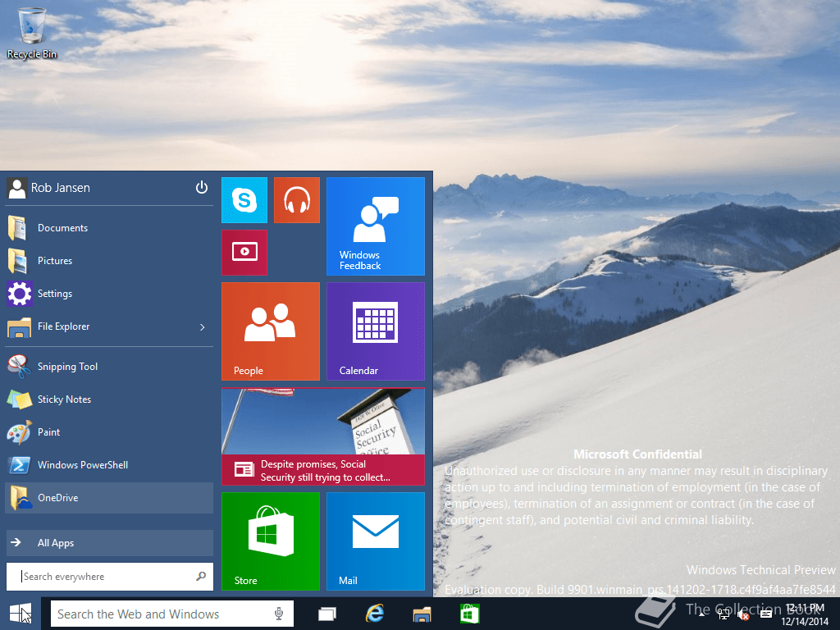
Task: Focus the Search everywhere field
Action: (x=109, y=577)
